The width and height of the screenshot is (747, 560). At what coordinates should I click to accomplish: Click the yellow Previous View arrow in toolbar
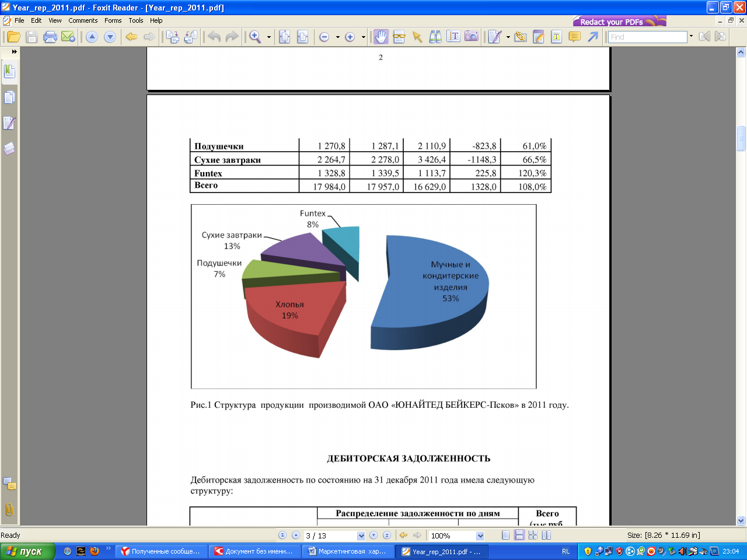coord(131,37)
